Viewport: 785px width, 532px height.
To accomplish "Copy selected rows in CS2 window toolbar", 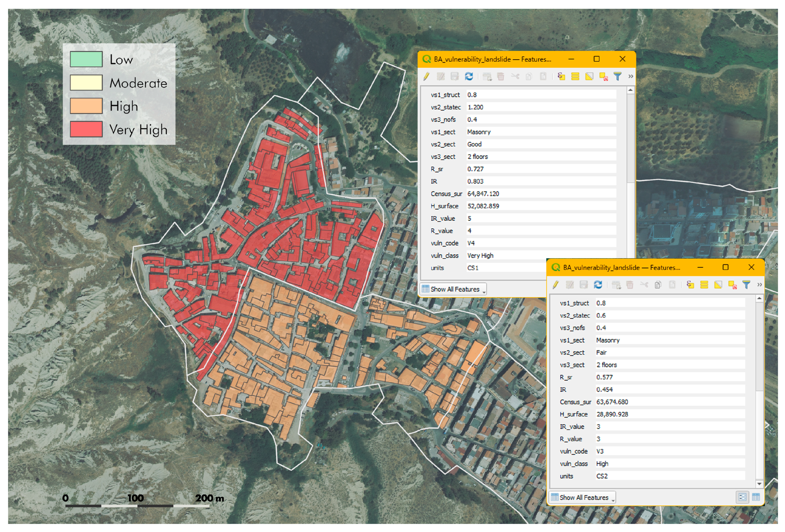I will [x=658, y=285].
